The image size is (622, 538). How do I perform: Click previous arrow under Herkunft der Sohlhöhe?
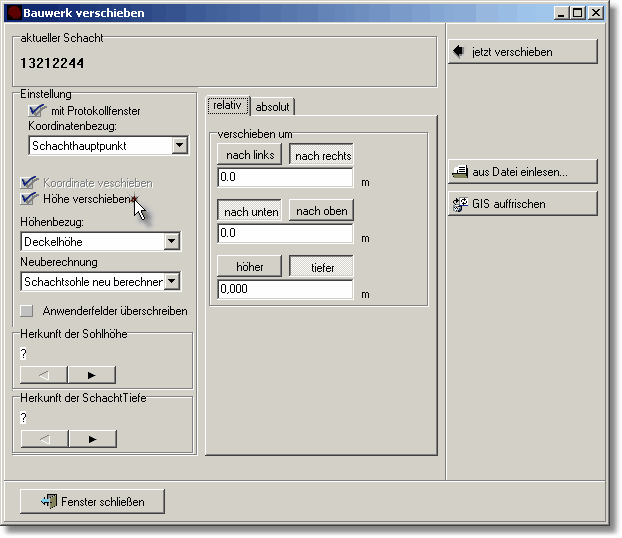coord(44,375)
